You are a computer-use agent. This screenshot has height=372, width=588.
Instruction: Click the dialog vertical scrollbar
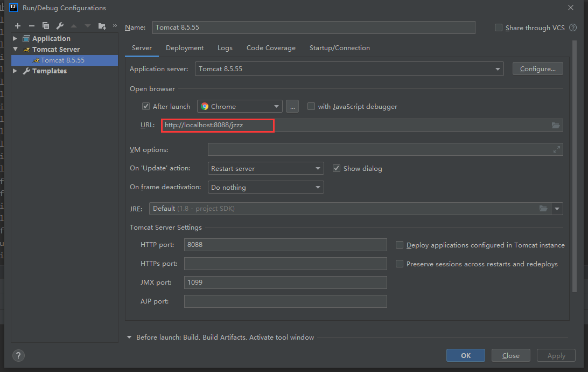tap(574, 166)
